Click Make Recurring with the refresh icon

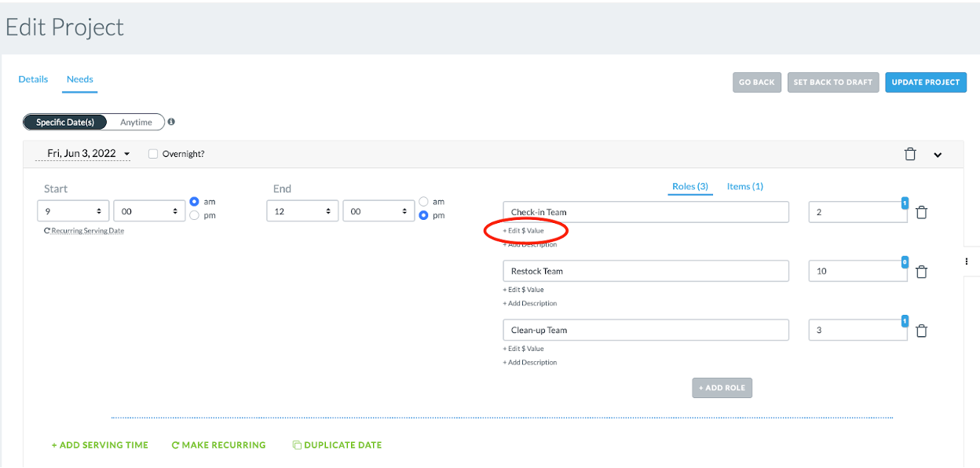(219, 445)
